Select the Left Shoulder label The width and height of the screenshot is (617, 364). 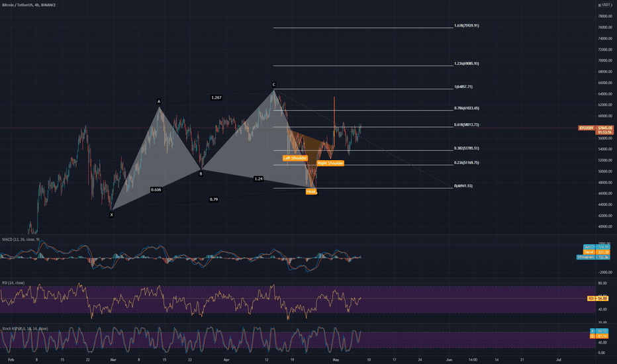click(x=295, y=158)
